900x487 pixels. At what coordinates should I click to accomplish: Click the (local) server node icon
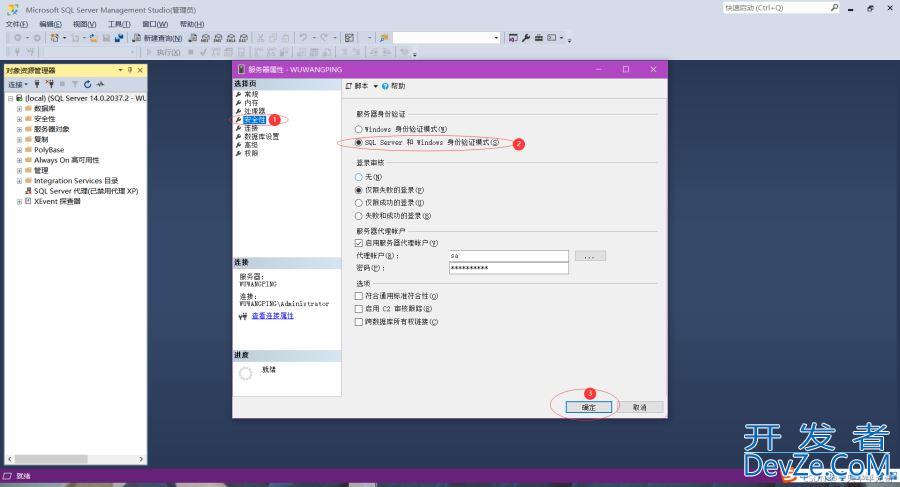(19, 98)
